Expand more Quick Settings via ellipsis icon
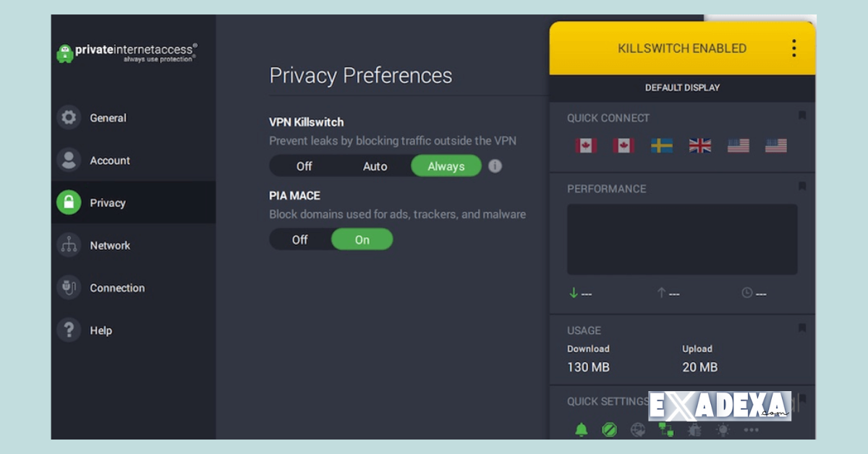 [751, 429]
